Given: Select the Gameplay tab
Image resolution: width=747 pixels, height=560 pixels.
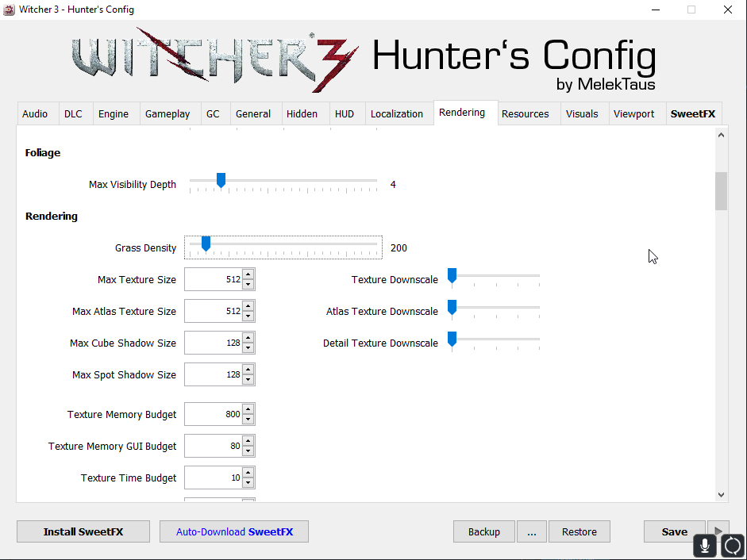Looking at the screenshot, I should (167, 113).
